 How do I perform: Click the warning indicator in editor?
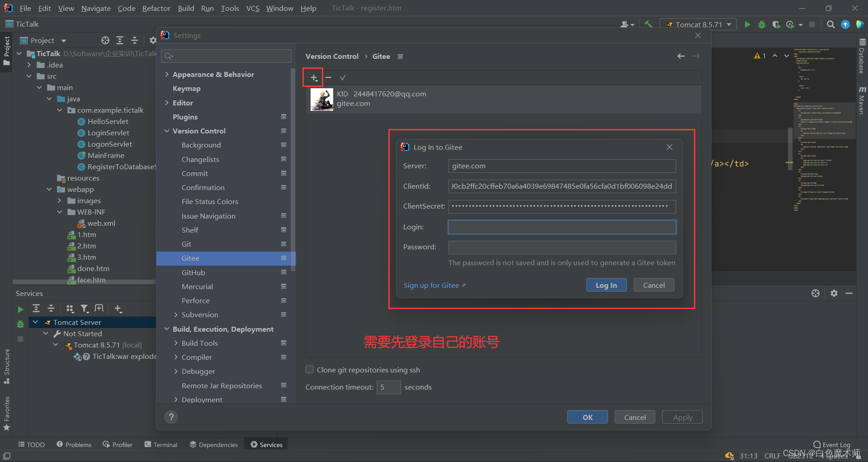coord(760,56)
